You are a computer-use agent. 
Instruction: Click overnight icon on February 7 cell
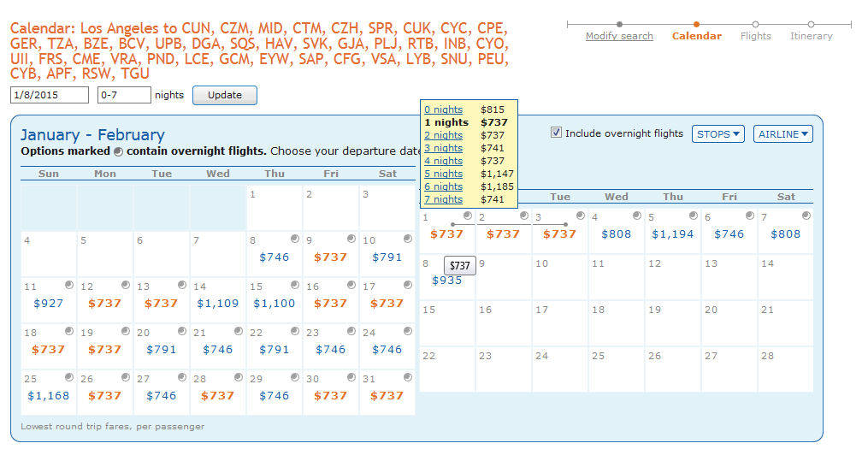[x=806, y=216]
